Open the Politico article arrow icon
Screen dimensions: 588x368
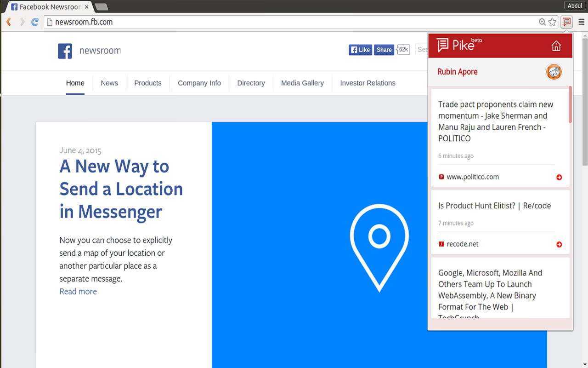(x=559, y=177)
